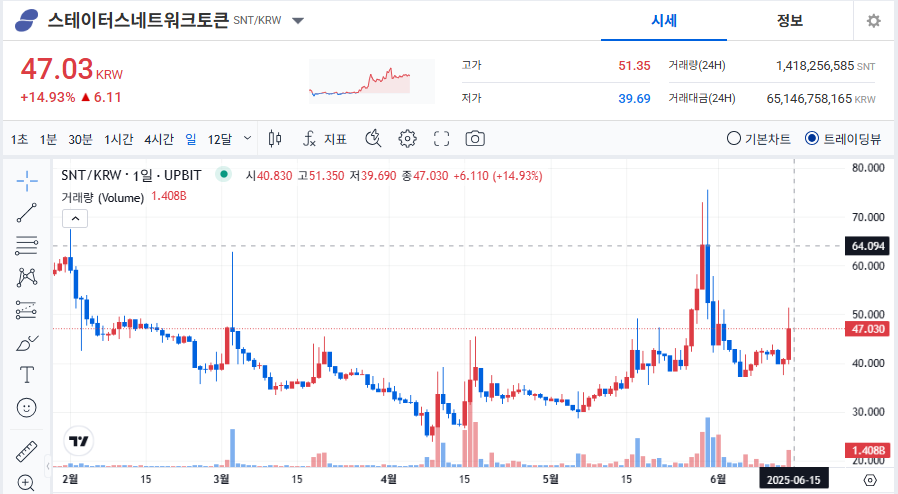Select the brush drawing tool

(x=27, y=343)
